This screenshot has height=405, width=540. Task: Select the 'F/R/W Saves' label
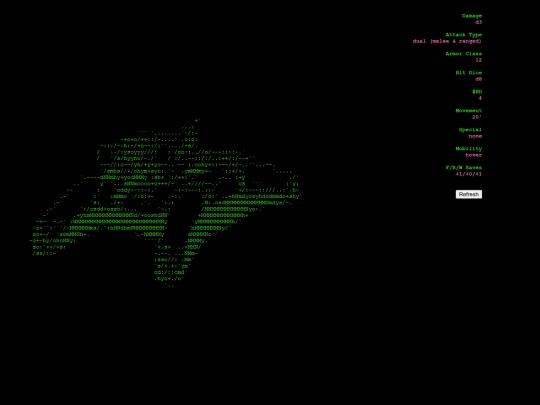(464, 168)
